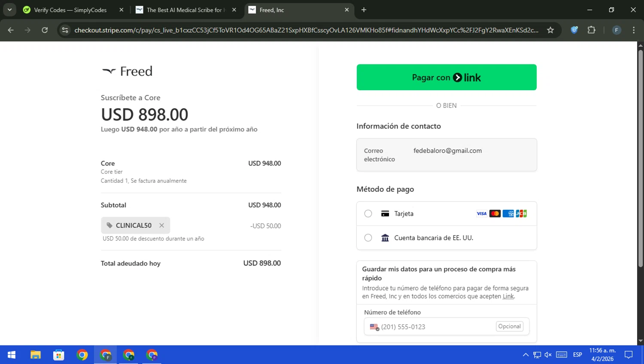The image size is (644, 364).
Task: View site information icon in address bar
Action: [x=65, y=30]
